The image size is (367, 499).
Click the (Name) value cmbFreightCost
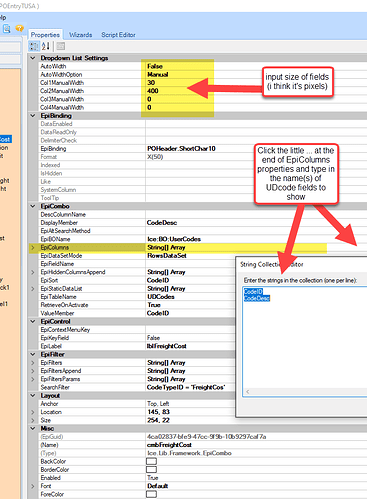point(169,445)
